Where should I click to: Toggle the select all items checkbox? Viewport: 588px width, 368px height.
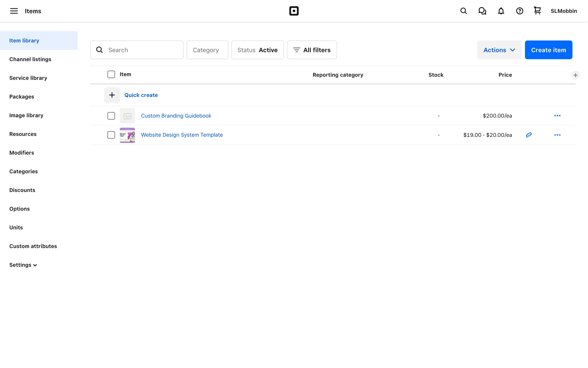point(111,75)
